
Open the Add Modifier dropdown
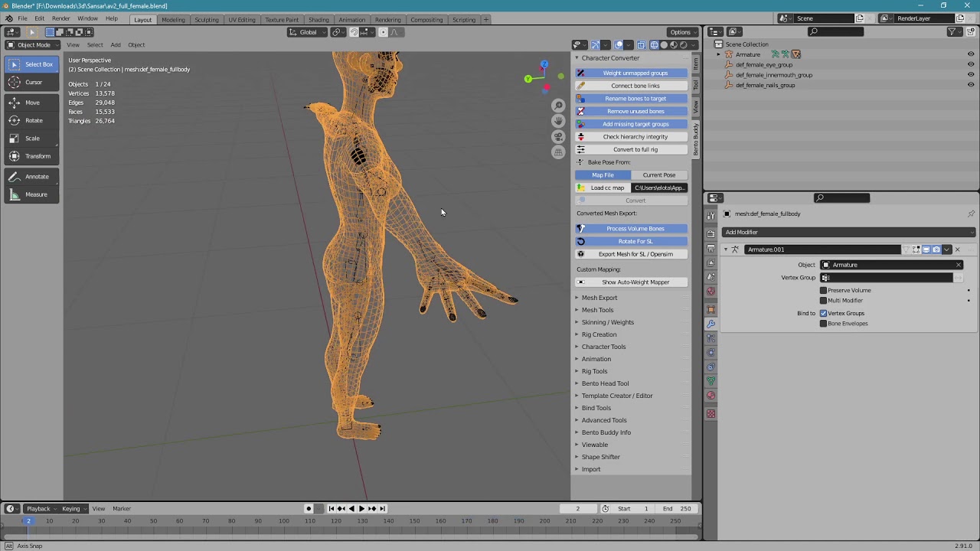tap(848, 232)
